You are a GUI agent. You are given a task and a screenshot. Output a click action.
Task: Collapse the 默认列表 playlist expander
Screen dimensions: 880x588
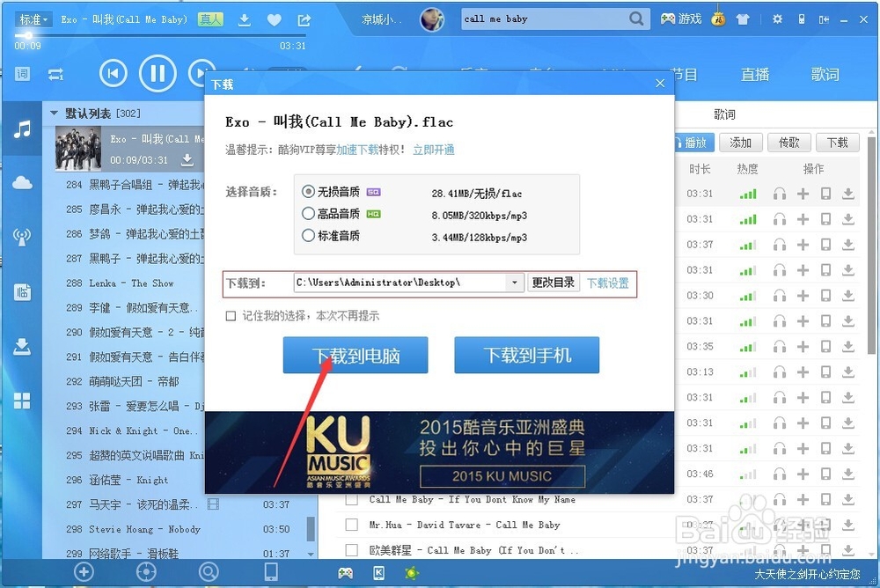[x=53, y=113]
